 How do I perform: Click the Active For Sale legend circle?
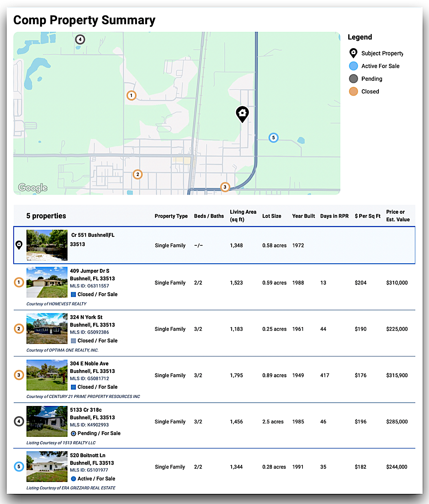pyautogui.click(x=353, y=66)
